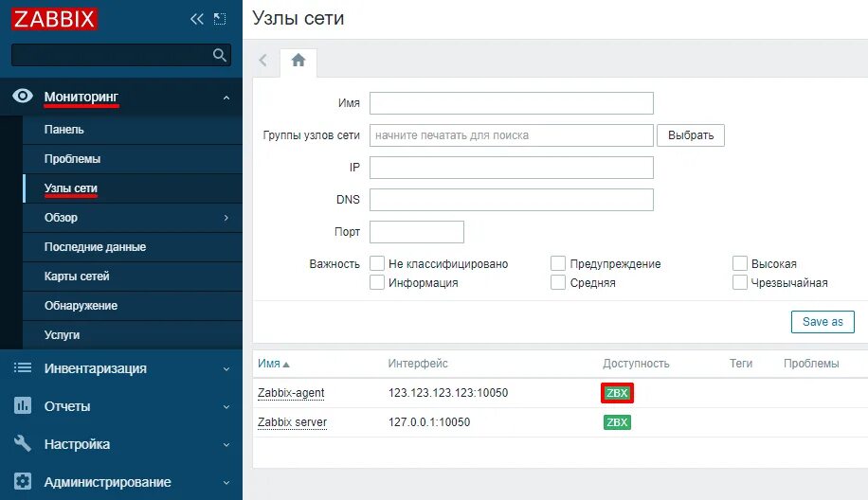Collapse the Мониторинг section chevron
868x500 pixels.
226,98
